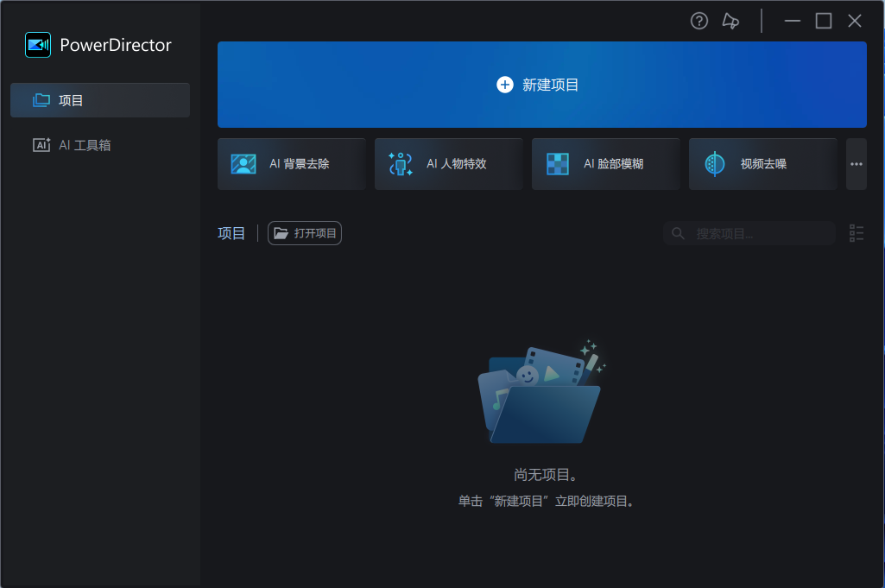Create a project with the 新建项目 banner
This screenshot has height=588, width=885.
pyautogui.click(x=542, y=85)
